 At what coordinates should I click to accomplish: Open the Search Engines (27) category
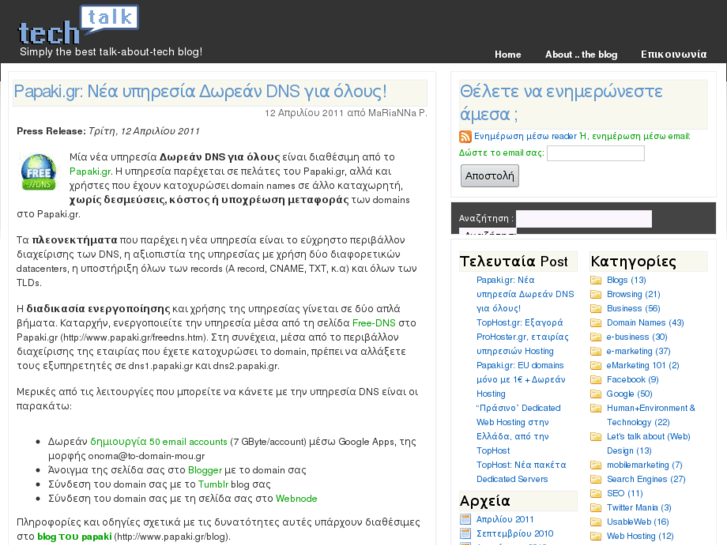pyautogui.click(x=646, y=480)
